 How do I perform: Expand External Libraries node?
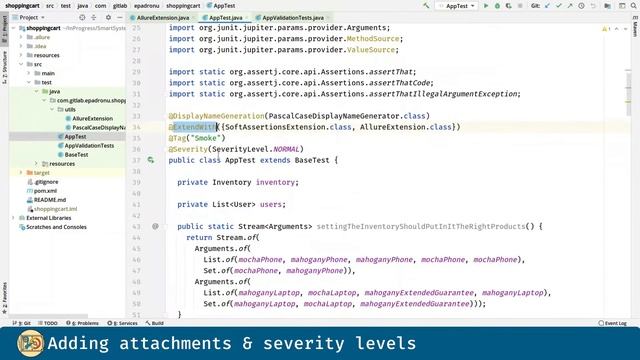(13, 218)
